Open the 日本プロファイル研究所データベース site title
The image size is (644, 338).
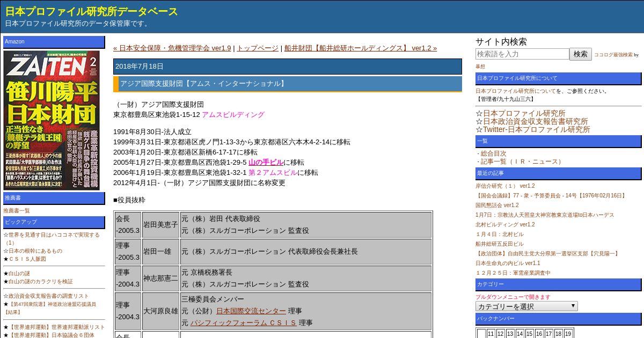coord(92,11)
